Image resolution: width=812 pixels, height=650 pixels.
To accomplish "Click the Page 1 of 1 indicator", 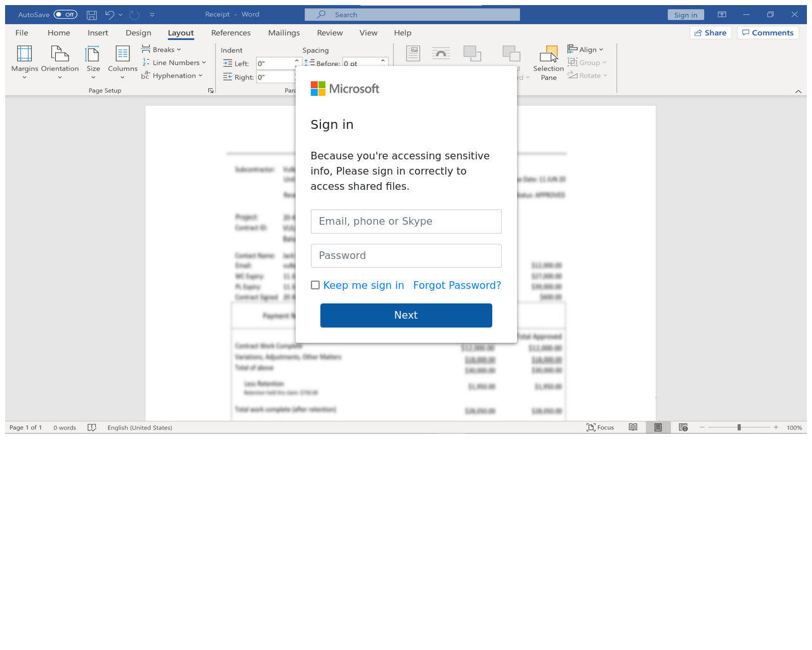I will [x=25, y=428].
